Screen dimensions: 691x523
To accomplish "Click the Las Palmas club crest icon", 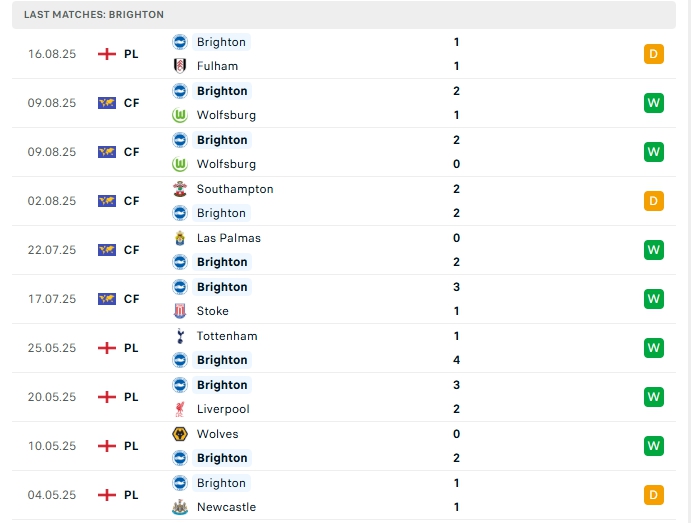I will point(180,238).
